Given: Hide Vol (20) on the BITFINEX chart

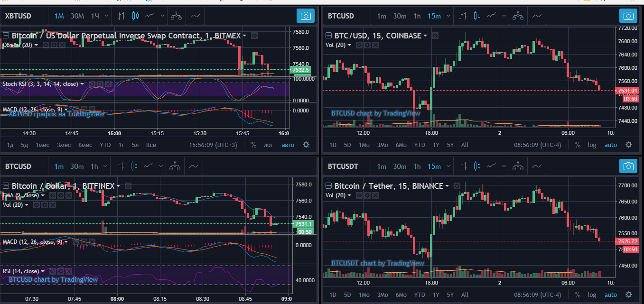Looking at the screenshot, I should 36,204.
